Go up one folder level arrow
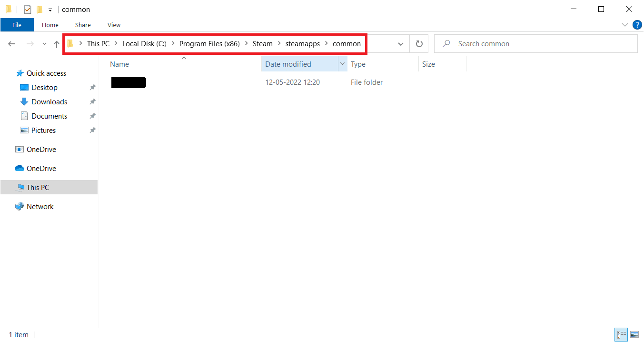Viewport: 644px width, 342px height. 56,44
